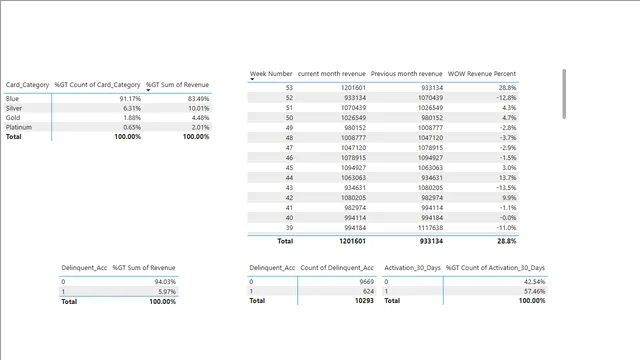Click the 624 delinquent count value
640x360 pixels.
pos(369,291)
